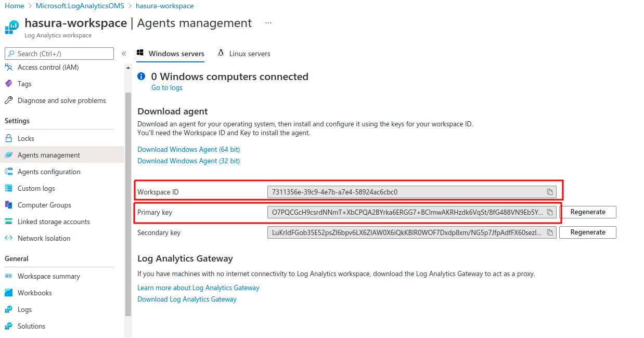
Task: Click the Locks padlock icon
Action: tap(8, 138)
